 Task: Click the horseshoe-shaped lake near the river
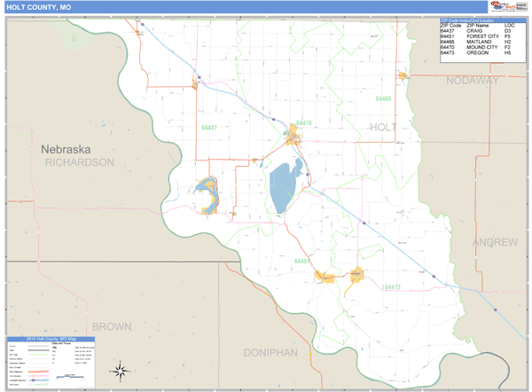click(207, 195)
